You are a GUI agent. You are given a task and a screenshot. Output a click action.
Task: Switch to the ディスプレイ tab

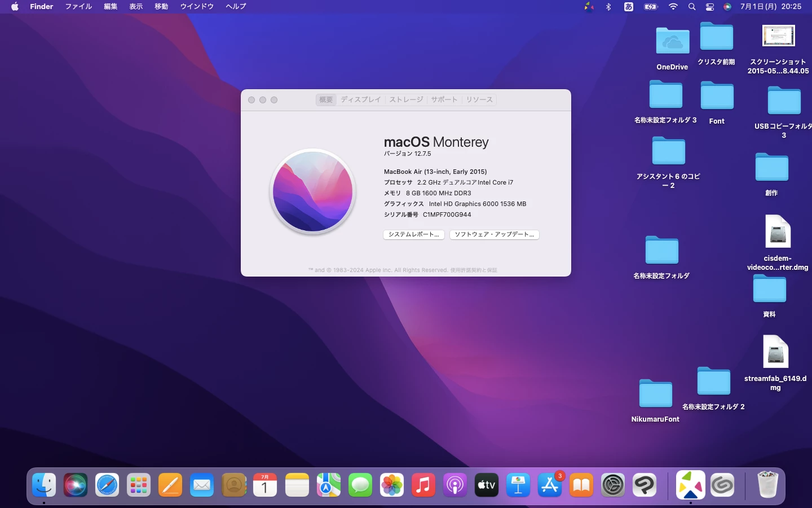pos(361,99)
